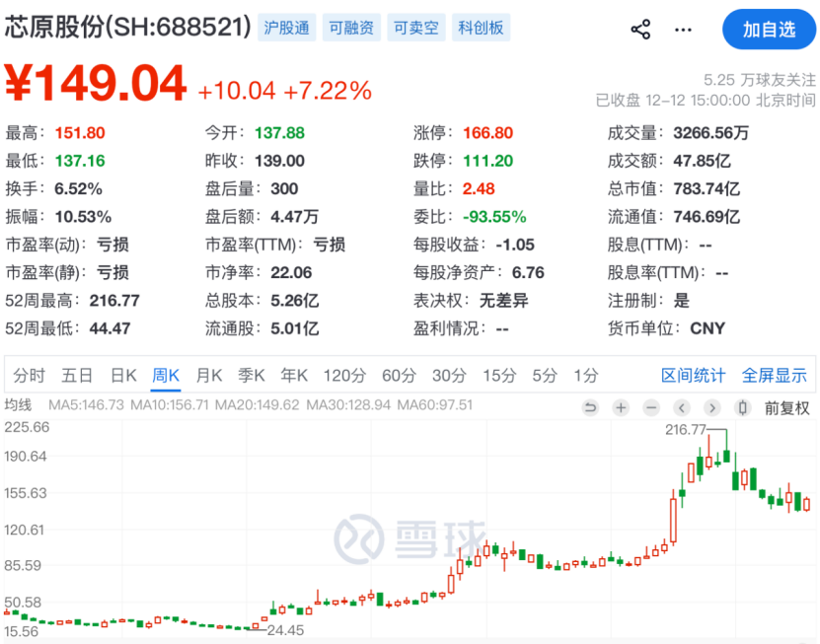Select the 沪股通 badge label
Screen dimensions: 820x644
285,28
